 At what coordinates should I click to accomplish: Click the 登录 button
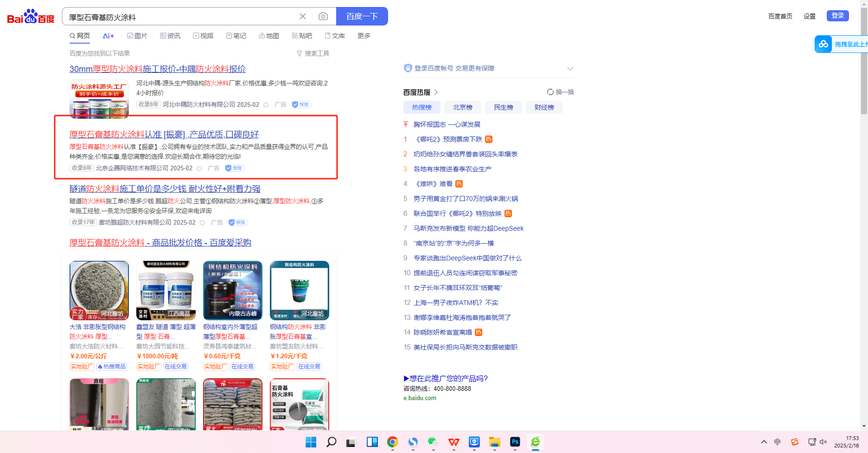837,16
